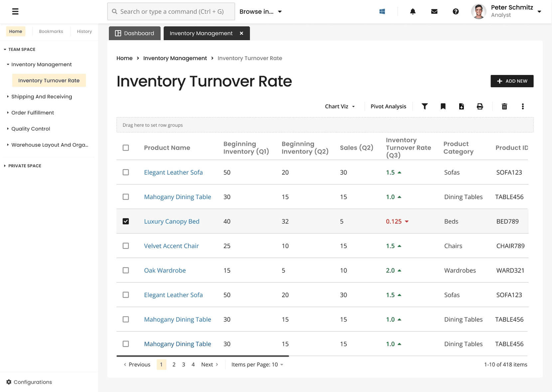Viewport: 552px width, 392px height.
Task: Click Peter Schmitz profile avatar
Action: [479, 12]
